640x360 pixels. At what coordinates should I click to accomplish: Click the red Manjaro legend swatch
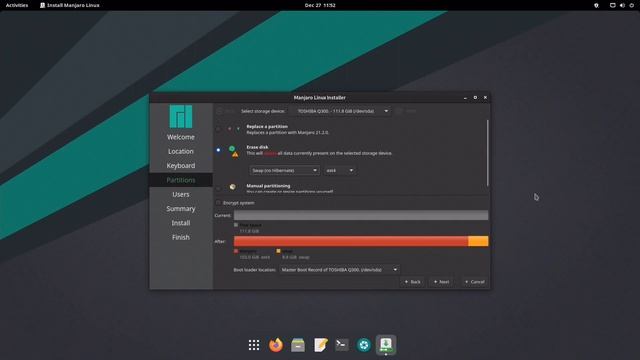[x=236, y=251]
